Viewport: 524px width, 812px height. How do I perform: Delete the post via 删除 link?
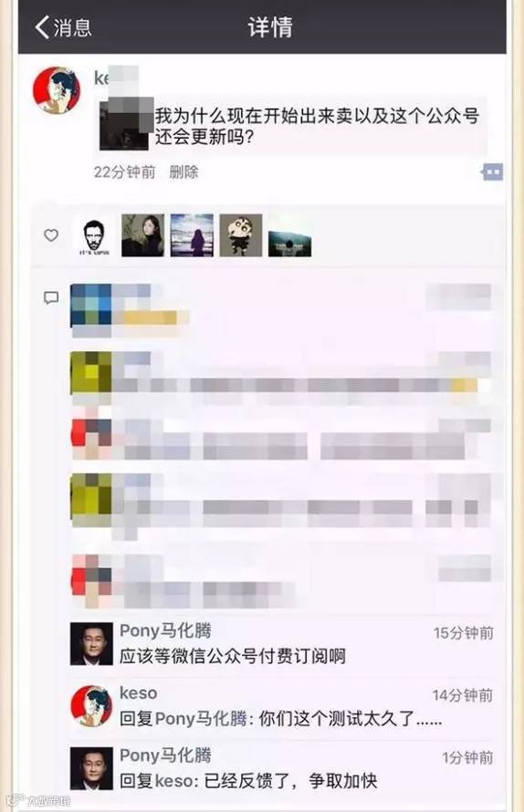pyautogui.click(x=184, y=172)
